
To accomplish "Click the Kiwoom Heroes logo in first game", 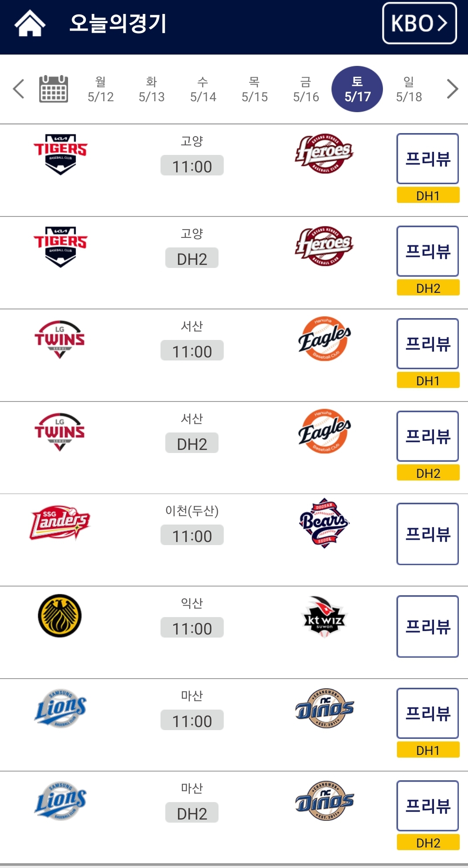I will (x=324, y=154).
